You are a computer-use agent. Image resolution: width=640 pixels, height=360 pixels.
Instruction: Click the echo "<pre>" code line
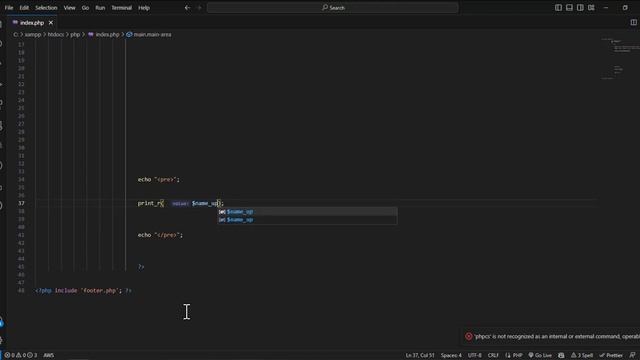(x=158, y=179)
